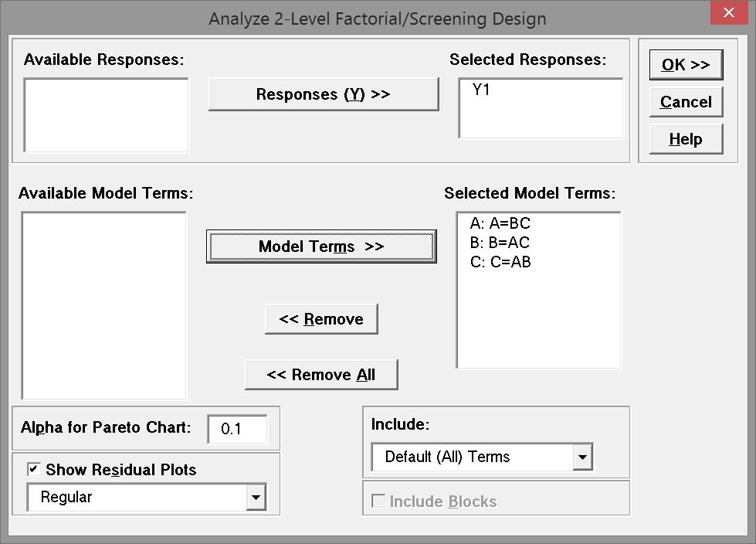Click the Model Terms >> button
The width and height of the screenshot is (756, 544).
pos(321,246)
